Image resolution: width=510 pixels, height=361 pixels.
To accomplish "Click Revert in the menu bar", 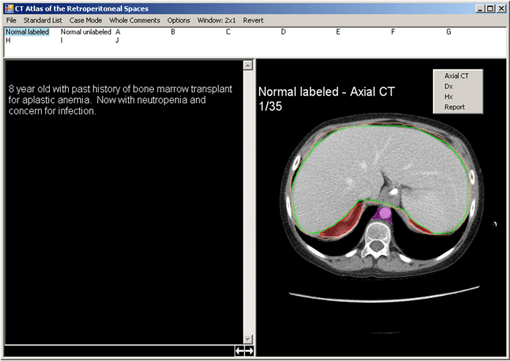I will 253,20.
